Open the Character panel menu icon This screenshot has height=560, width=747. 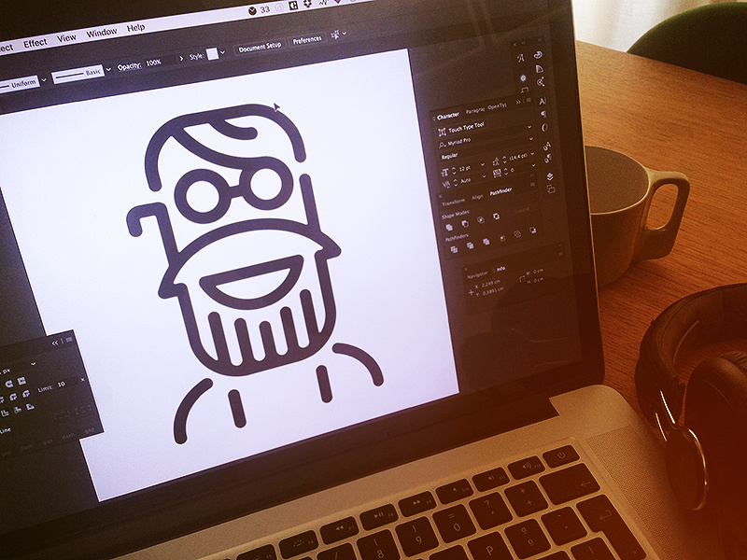[x=529, y=101]
